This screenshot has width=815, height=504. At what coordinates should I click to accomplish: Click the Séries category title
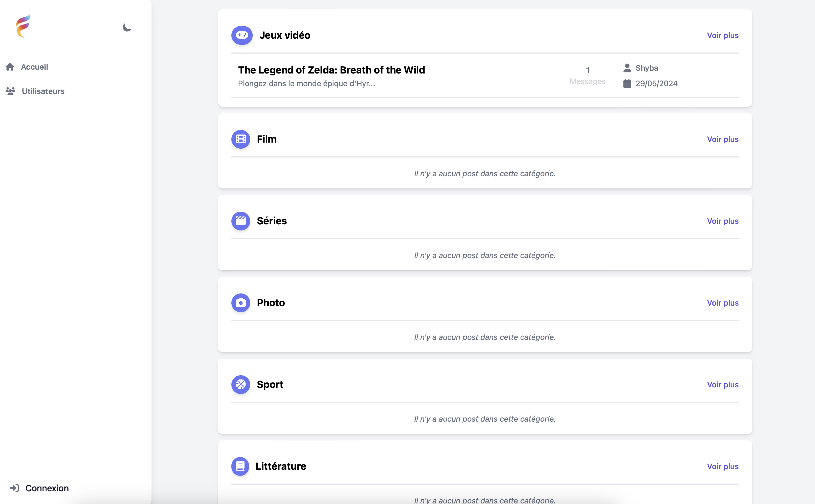click(271, 221)
